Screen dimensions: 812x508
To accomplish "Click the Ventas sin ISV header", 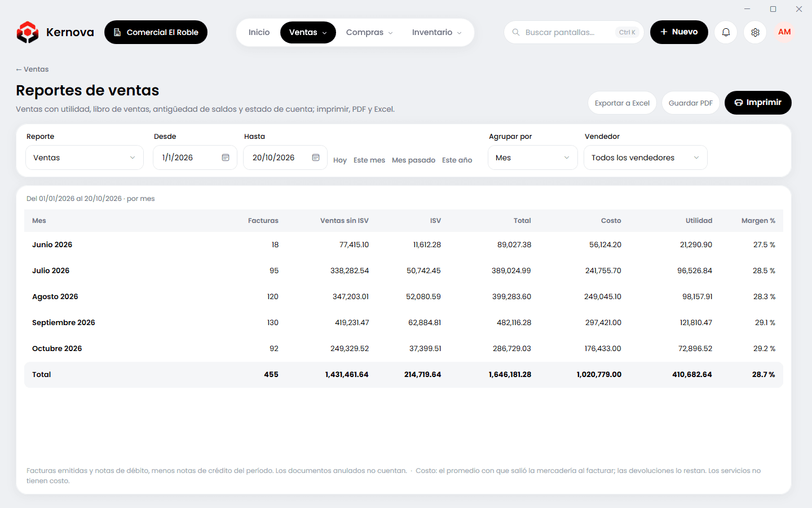I will click(x=345, y=221).
